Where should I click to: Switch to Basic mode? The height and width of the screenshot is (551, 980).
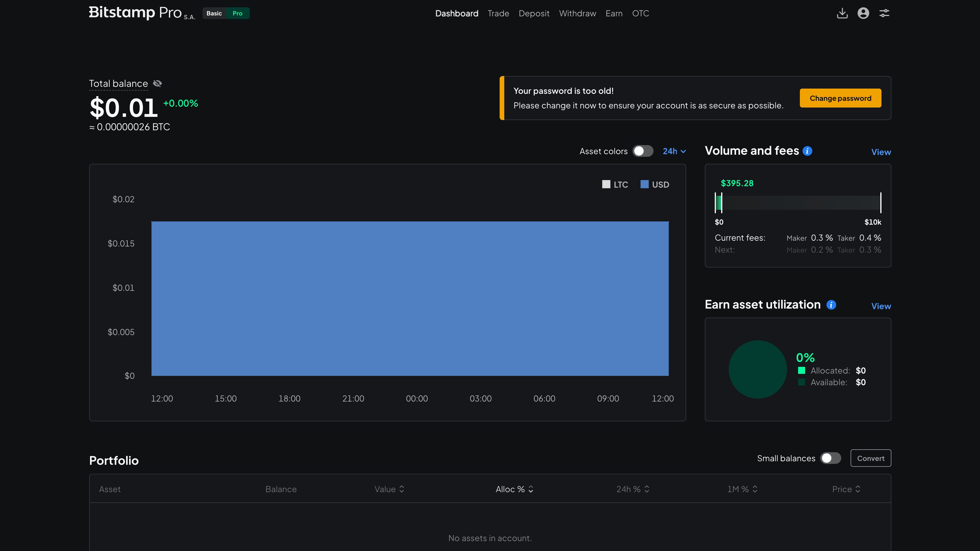[x=214, y=13]
